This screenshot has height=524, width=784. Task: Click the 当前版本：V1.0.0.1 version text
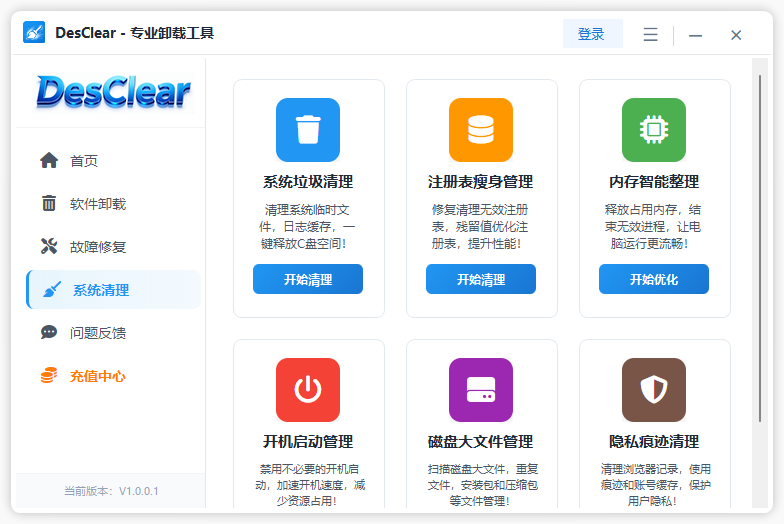[x=111, y=491]
